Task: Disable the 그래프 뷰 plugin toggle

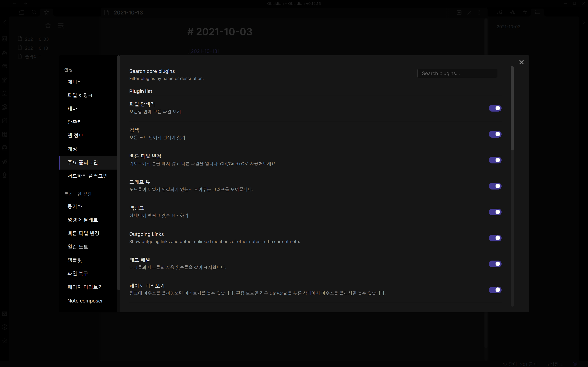Action: 495,186
